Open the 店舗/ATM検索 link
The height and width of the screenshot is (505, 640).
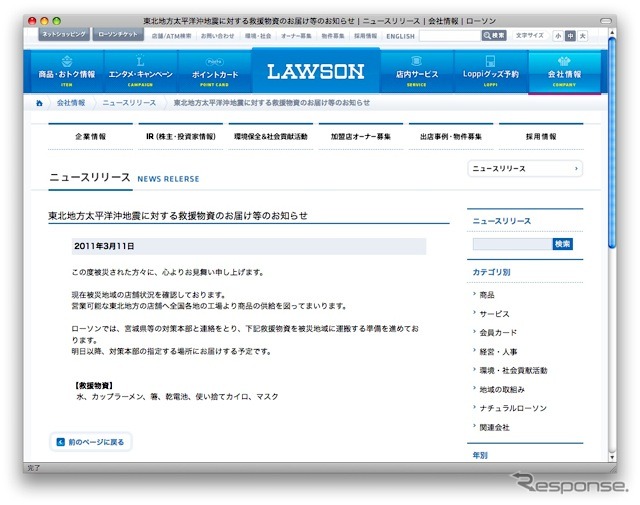tap(171, 36)
